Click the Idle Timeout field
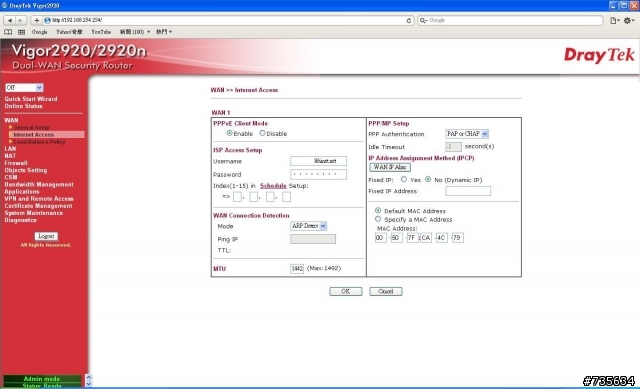 453,147
